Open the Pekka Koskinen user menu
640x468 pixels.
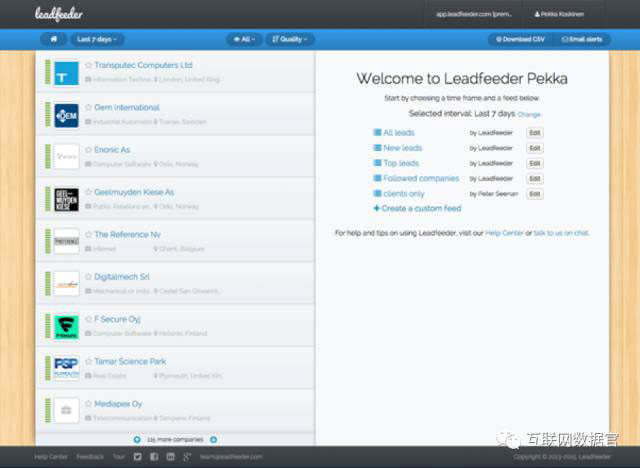point(561,14)
